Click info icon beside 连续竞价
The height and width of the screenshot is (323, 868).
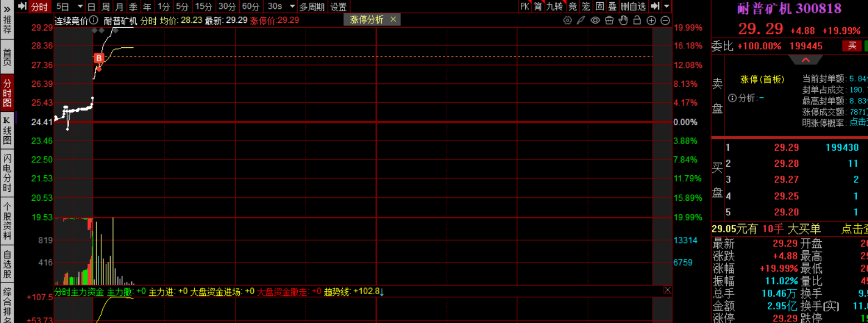[x=93, y=21]
